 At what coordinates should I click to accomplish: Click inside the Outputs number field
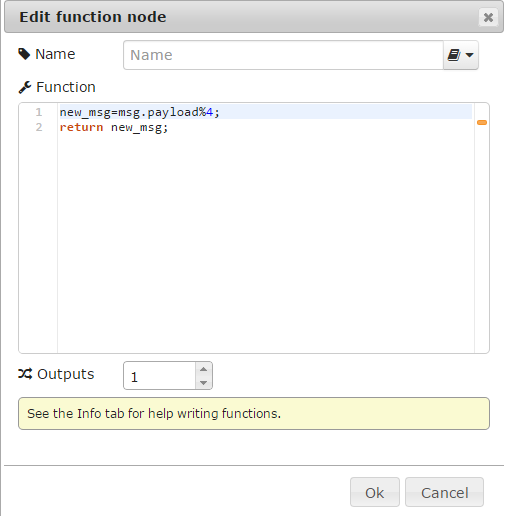pos(160,376)
